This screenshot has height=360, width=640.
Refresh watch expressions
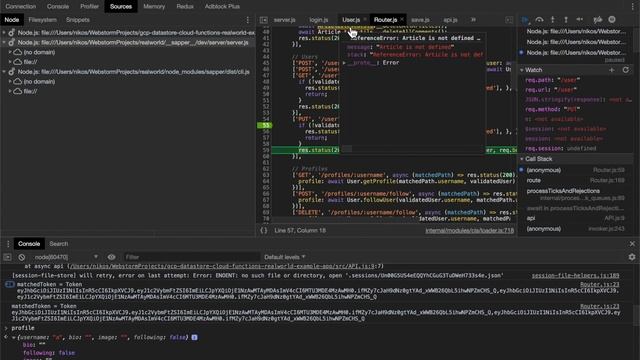625,70
